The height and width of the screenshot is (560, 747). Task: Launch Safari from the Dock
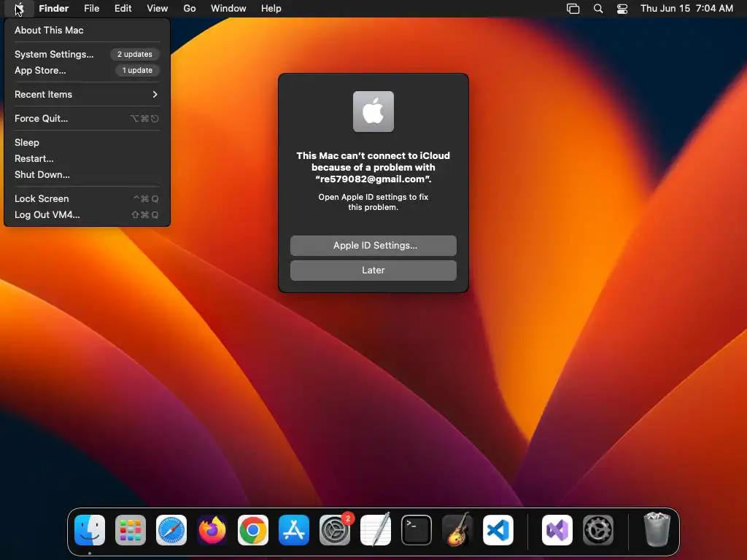[x=171, y=530]
